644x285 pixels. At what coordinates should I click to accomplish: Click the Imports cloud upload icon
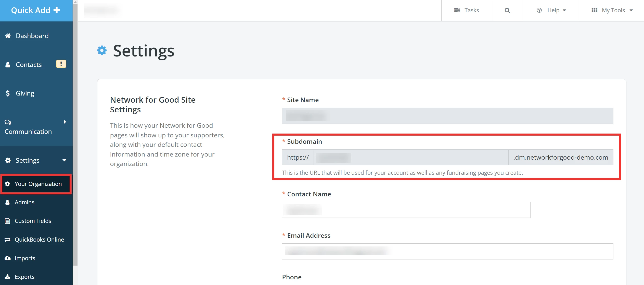coord(8,258)
